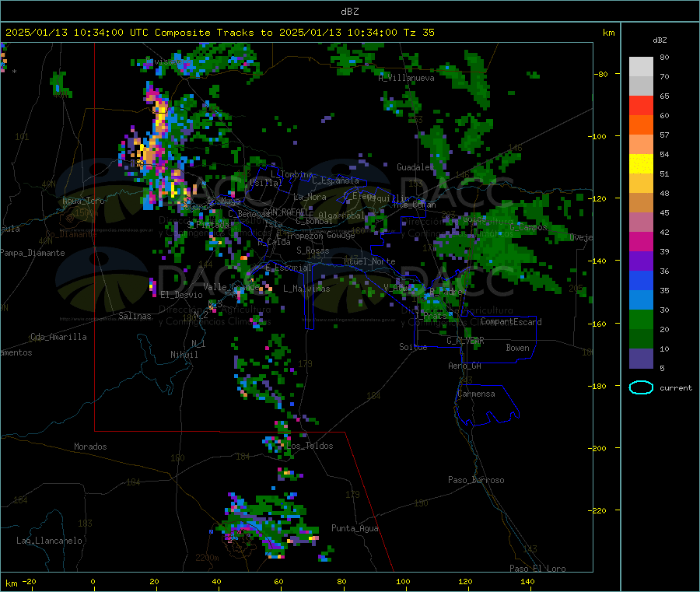This screenshot has width=700, height=592.
Task: Select the blue 36 dBZ color swatch
Action: coord(641,280)
